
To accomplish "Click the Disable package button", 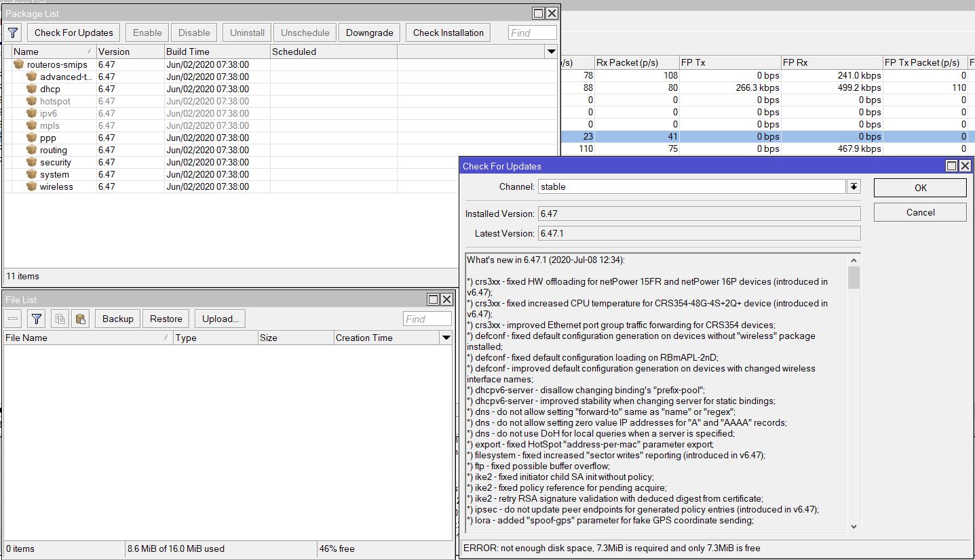I will 194,33.
